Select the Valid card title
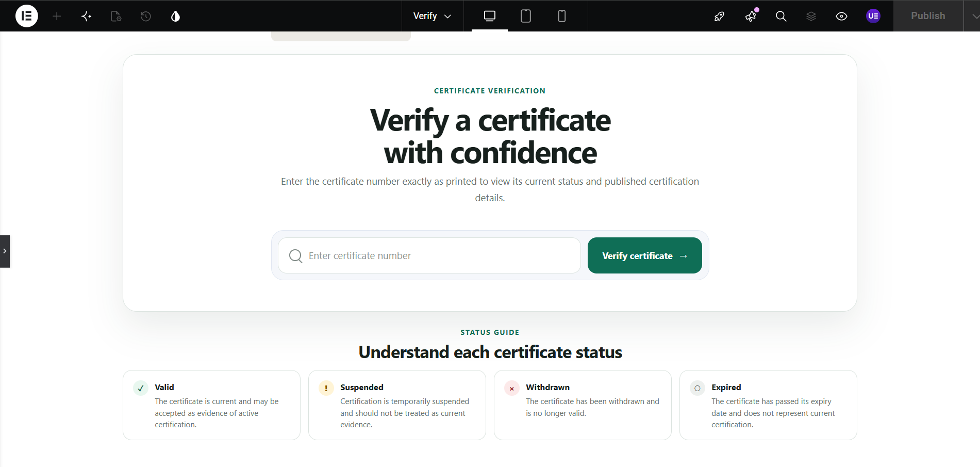Screen dimensions: 980x467 tap(164, 387)
